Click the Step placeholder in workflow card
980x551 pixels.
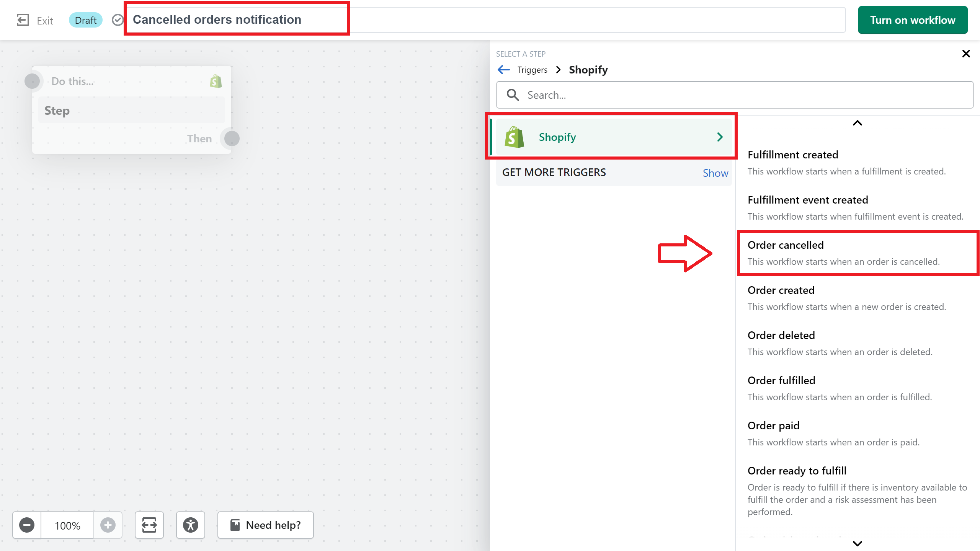coord(132,111)
